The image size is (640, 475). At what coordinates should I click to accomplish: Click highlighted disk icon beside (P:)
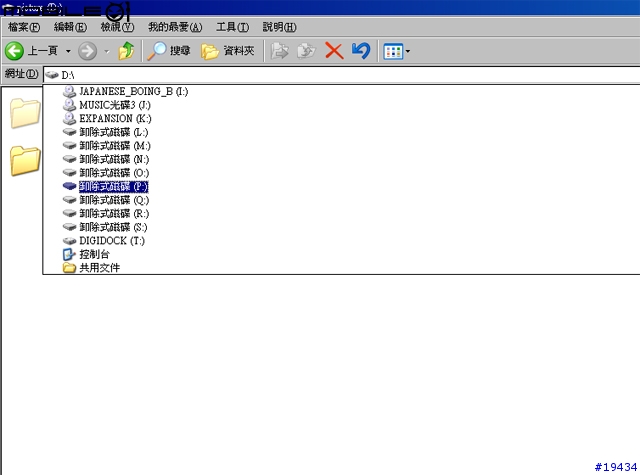(69, 186)
